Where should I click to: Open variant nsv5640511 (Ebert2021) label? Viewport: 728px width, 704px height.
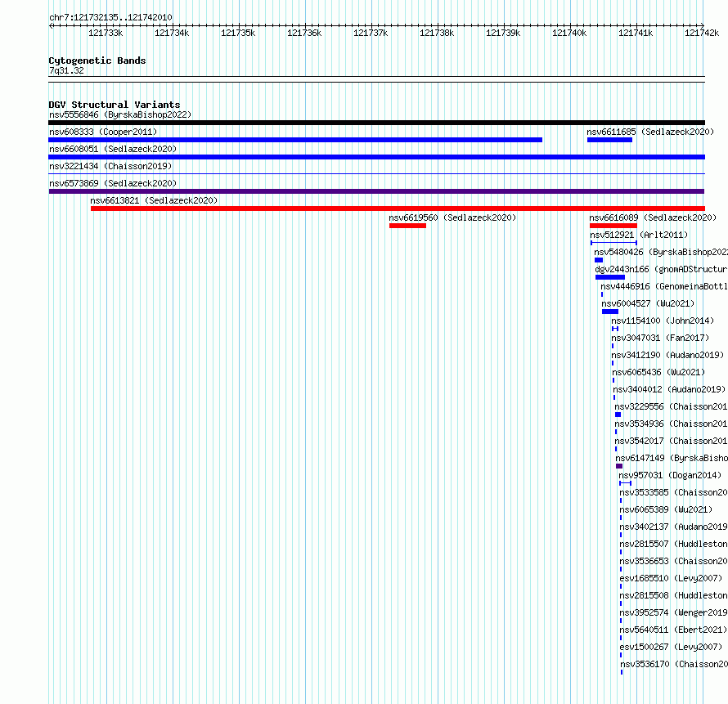click(x=673, y=630)
